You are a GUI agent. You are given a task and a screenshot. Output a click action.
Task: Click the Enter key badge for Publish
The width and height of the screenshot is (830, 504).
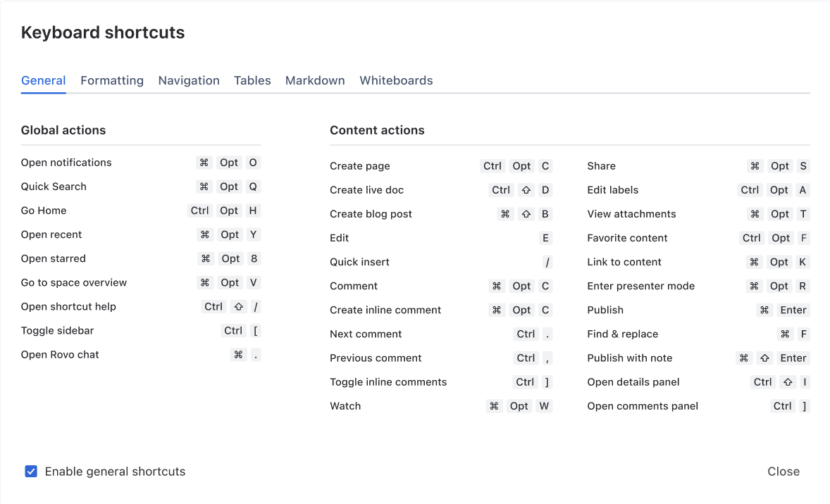coord(793,310)
